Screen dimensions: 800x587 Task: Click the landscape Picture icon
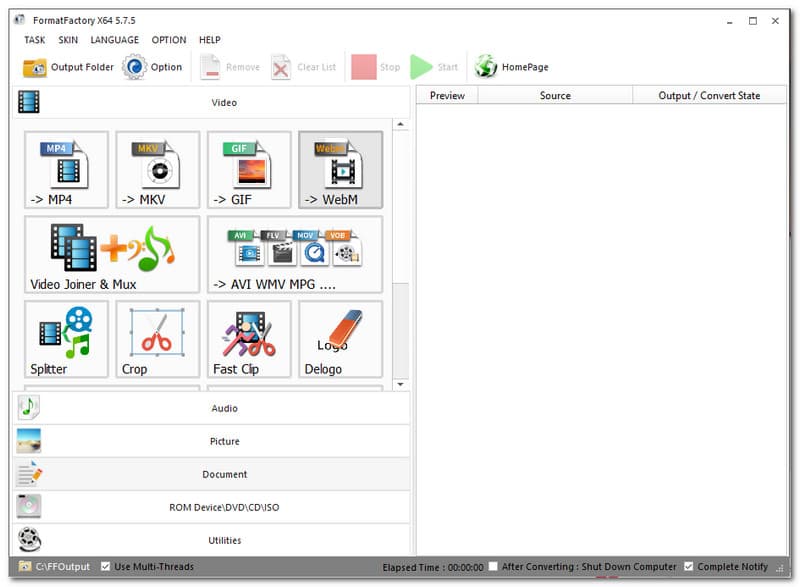29,441
